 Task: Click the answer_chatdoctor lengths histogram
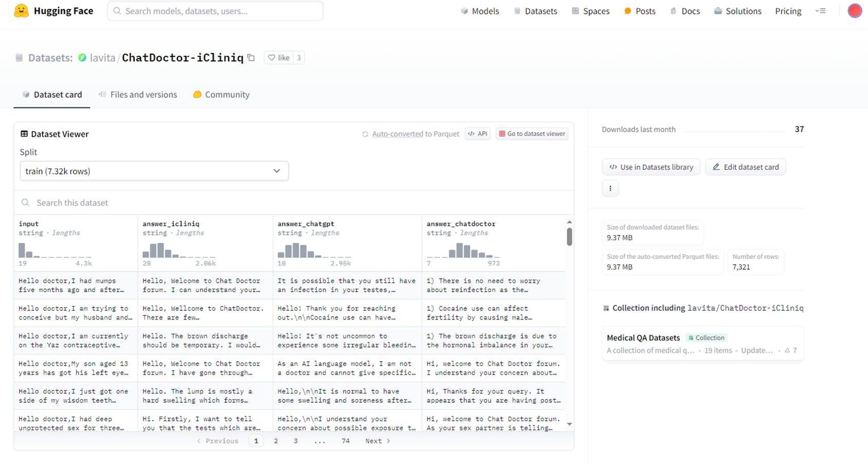[x=463, y=250]
